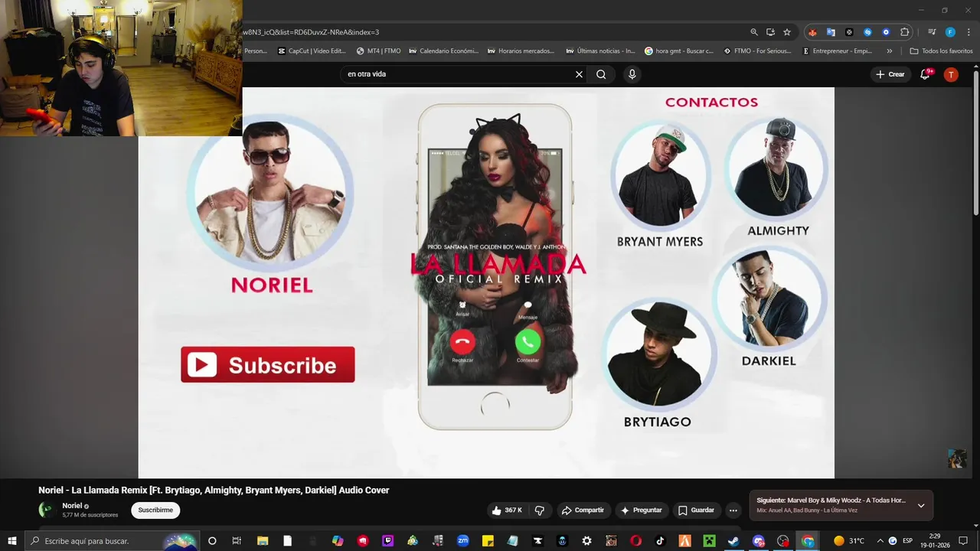Viewport: 980px width, 551px height.
Task: Click the Windows search box
Action: point(112,541)
